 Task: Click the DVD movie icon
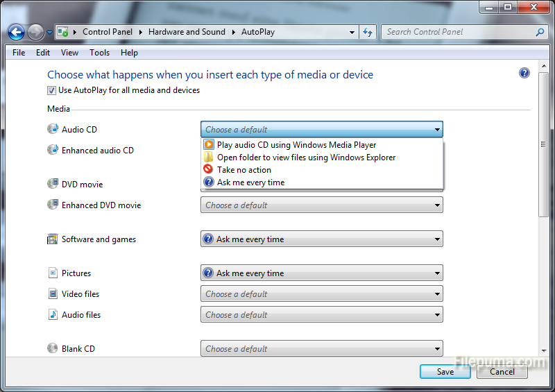coord(53,184)
